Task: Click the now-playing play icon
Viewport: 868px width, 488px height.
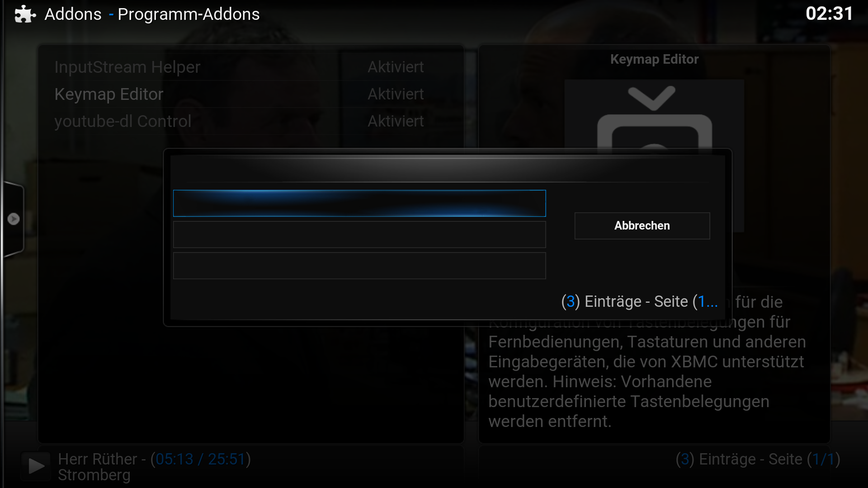Action: pos(36,466)
